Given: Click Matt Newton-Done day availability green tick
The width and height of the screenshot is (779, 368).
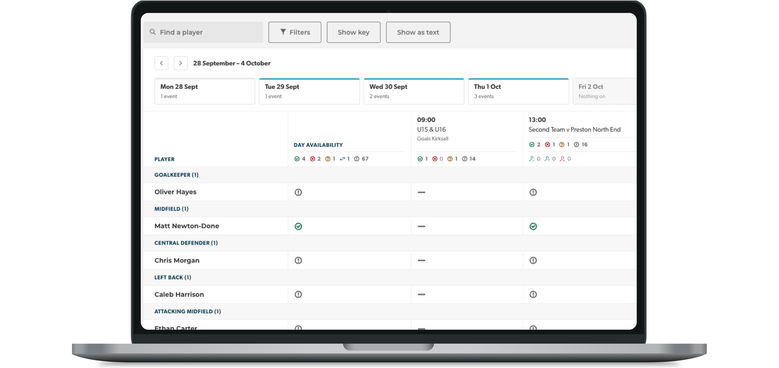Looking at the screenshot, I should pyautogui.click(x=298, y=226).
